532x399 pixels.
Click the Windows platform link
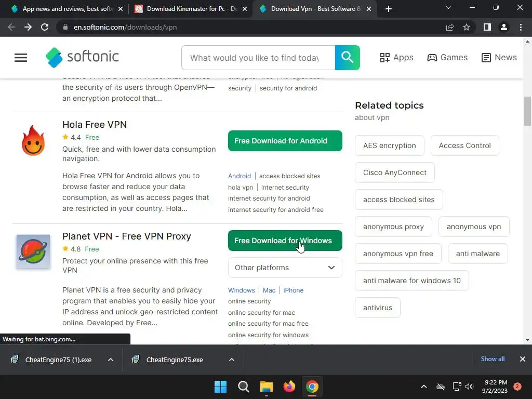(x=241, y=290)
